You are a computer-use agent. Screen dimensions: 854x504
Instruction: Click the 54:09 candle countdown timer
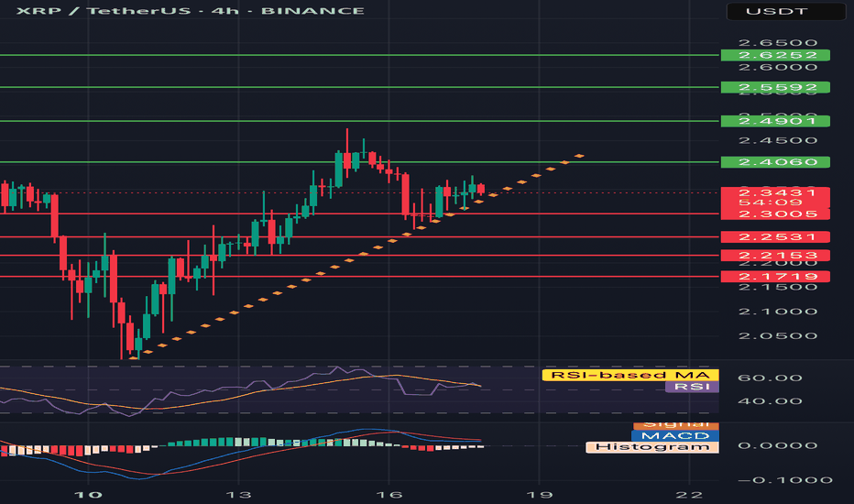pos(770,203)
